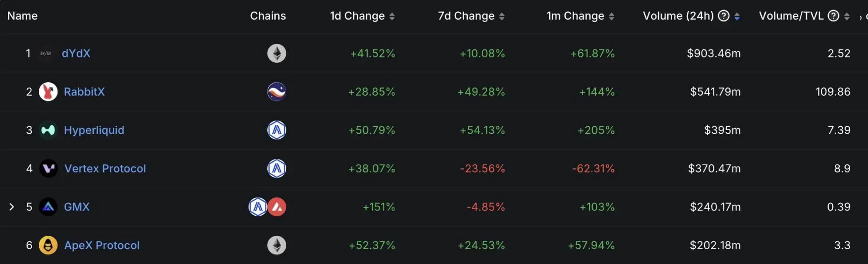Click the Volume/TVL help question mark icon

pos(833,16)
